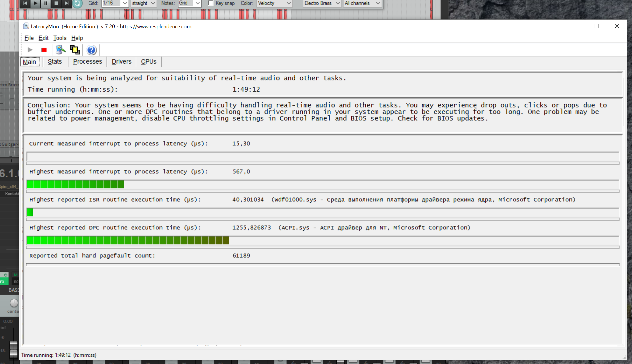Switch to the Drivers tab
632x364 pixels.
pos(121,62)
